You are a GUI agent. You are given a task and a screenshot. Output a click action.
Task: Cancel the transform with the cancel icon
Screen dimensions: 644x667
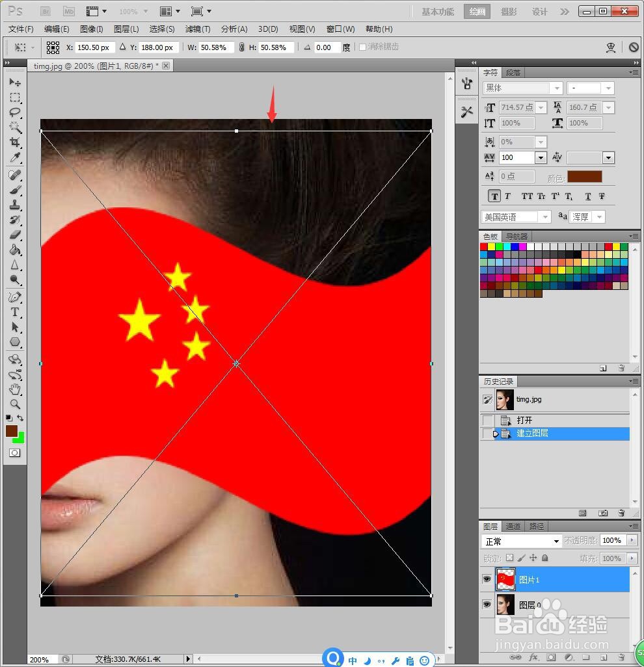coord(634,47)
